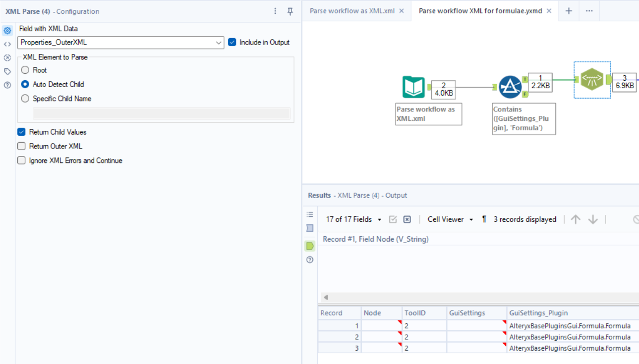Enable the Return Outer XML checkbox
This screenshot has width=639, height=364.
[21, 146]
